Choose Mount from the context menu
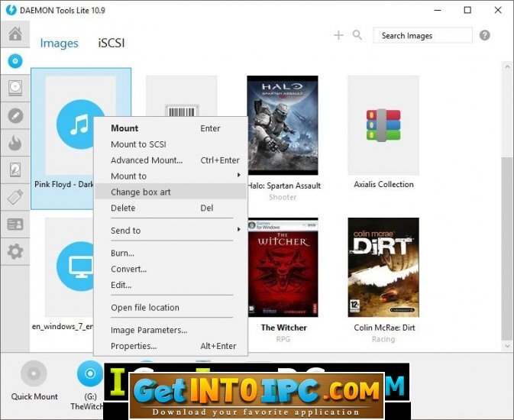Viewport: 514px width, 420px height. pyautogui.click(x=170, y=128)
